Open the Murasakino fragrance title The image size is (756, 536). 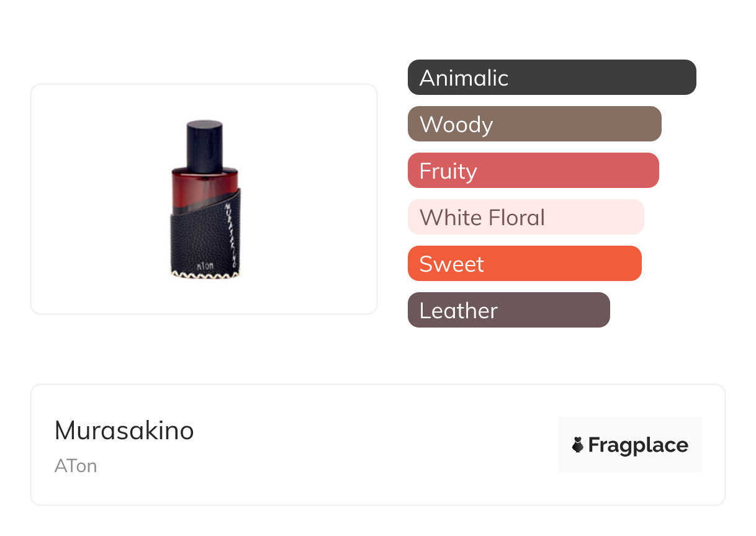tap(124, 431)
